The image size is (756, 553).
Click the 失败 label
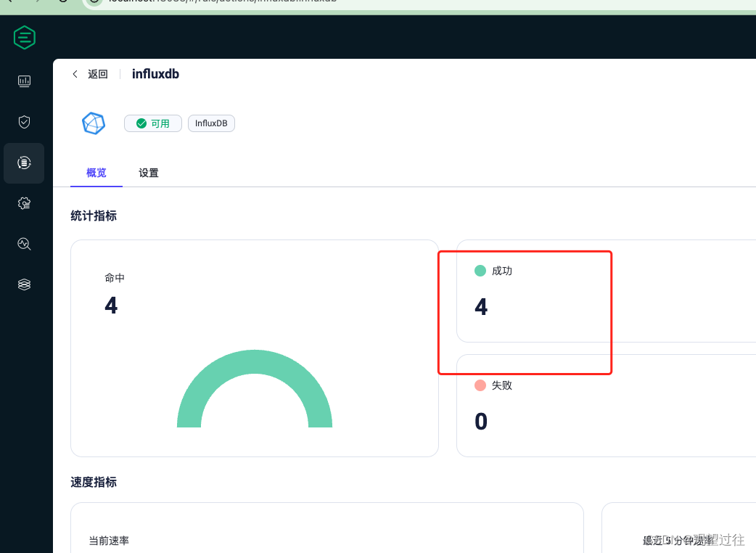click(x=502, y=385)
